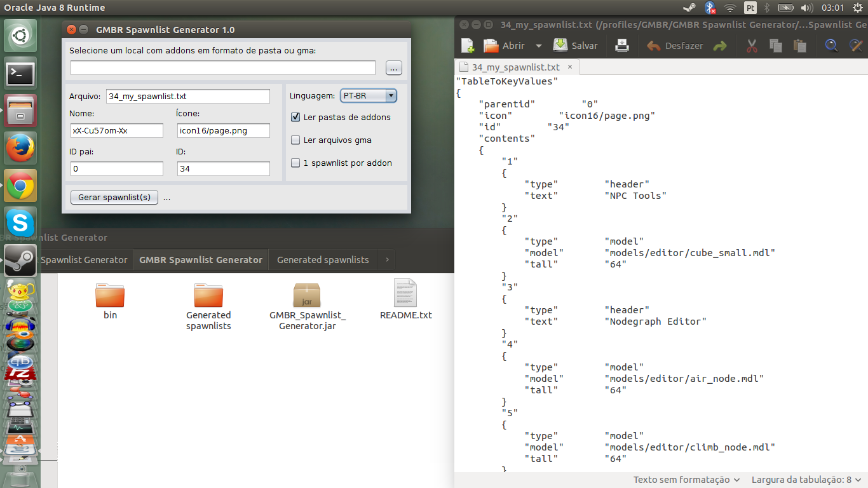Image resolution: width=868 pixels, height=488 pixels.
Task: Switch to Generated spawnlists tab
Action: [x=323, y=260]
